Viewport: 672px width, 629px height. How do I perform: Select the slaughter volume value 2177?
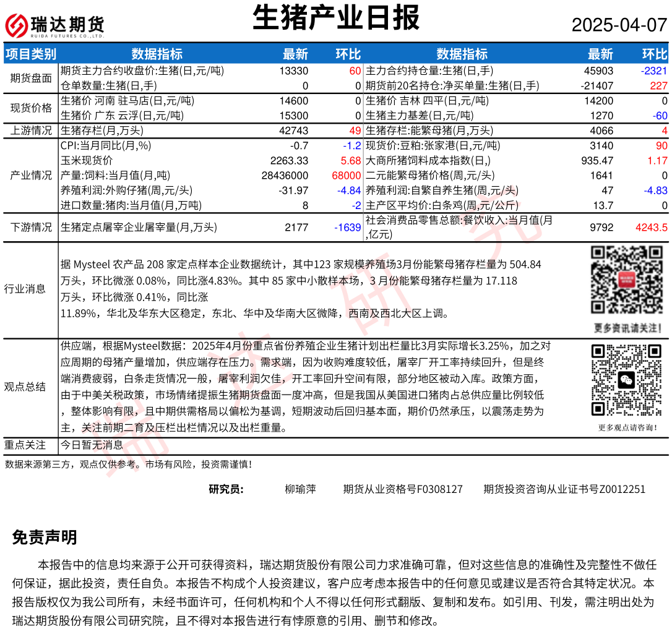[x=296, y=228]
